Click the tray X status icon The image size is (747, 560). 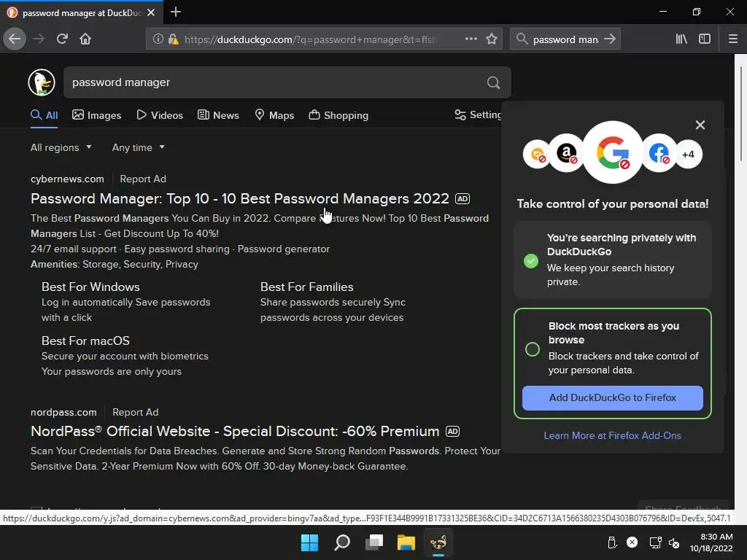point(632,542)
